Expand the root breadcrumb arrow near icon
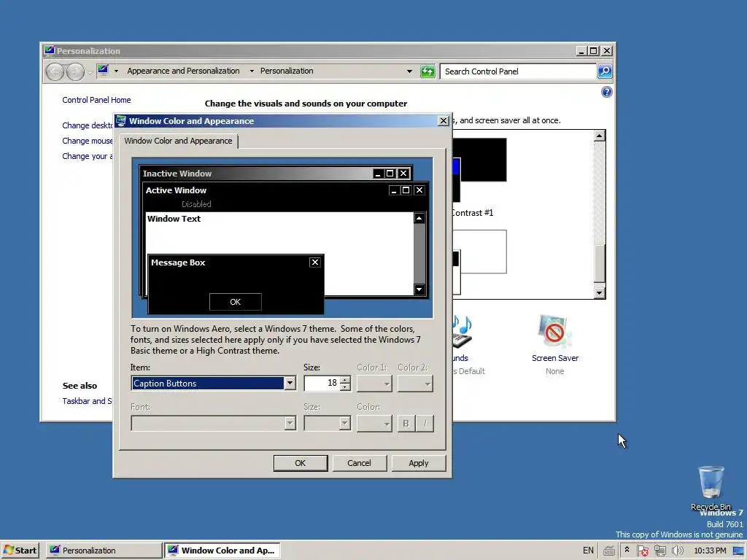This screenshot has height=560, width=747. 116,71
